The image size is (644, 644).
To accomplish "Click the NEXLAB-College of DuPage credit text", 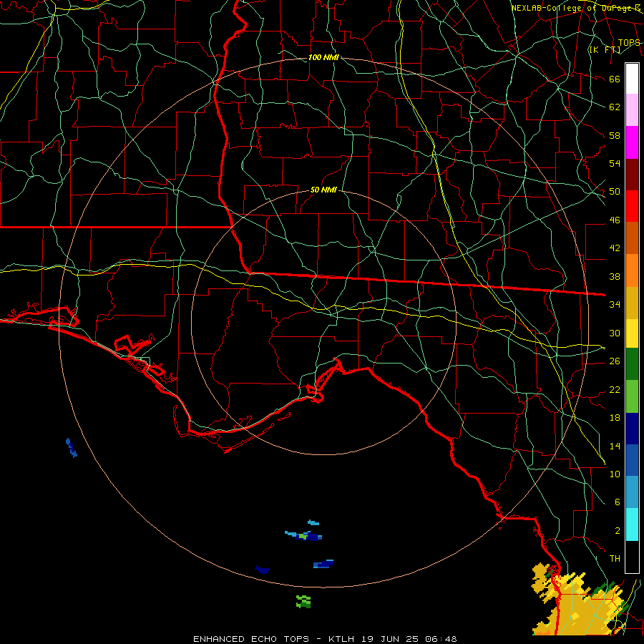I will [576, 8].
